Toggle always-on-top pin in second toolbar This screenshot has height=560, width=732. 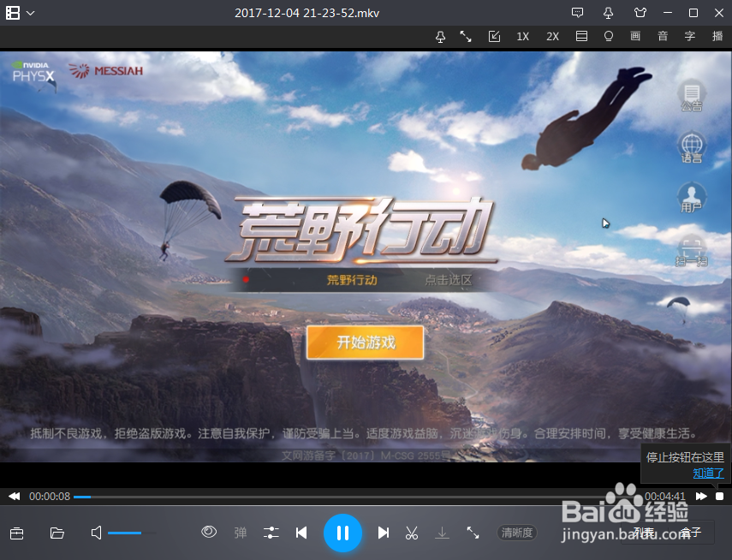(440, 37)
